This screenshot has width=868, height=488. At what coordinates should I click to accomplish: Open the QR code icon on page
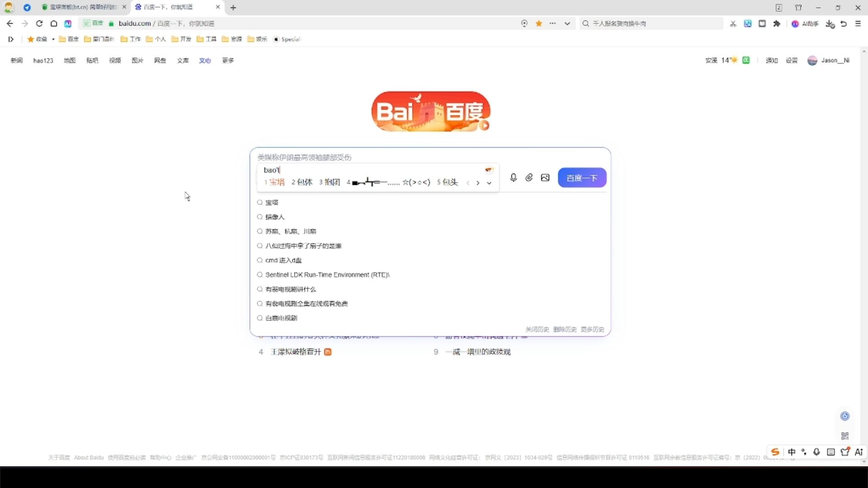844,436
